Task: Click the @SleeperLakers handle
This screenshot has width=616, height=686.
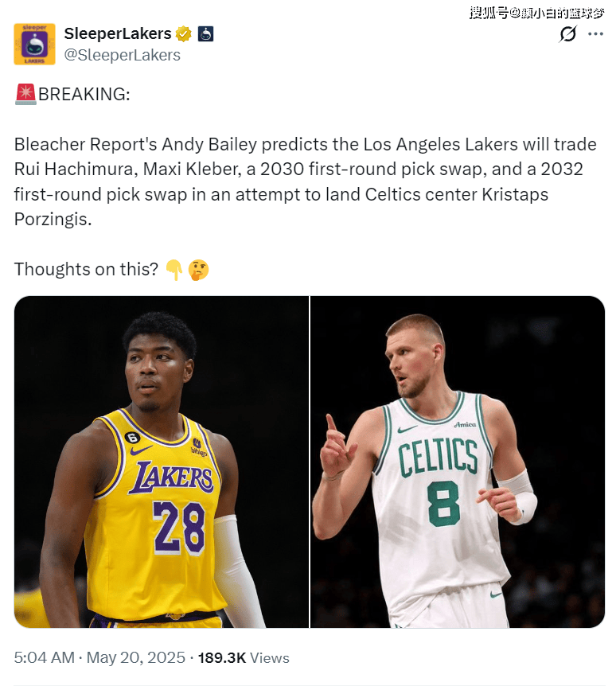Action: [122, 55]
